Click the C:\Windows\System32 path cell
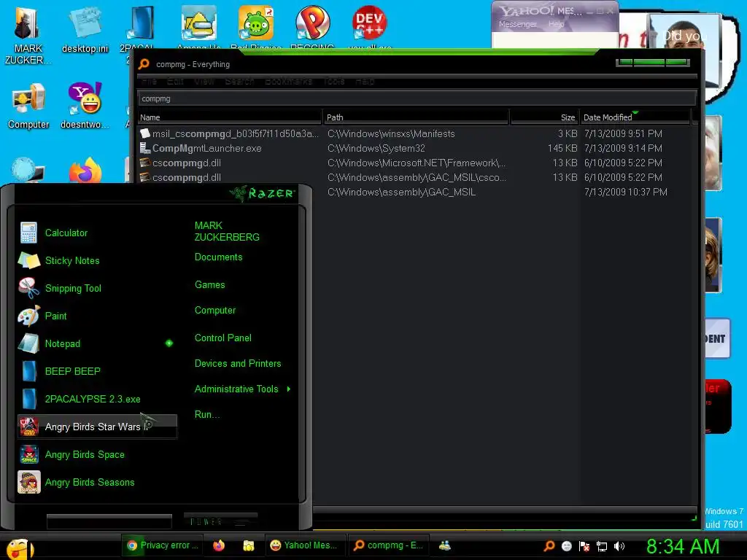This screenshot has height=560, width=747. point(376,148)
